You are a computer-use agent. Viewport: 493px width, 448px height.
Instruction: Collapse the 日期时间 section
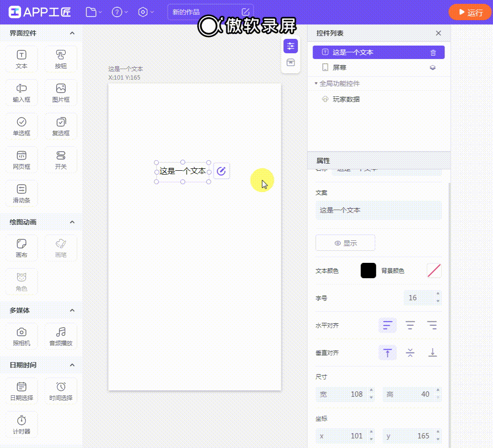(x=72, y=365)
